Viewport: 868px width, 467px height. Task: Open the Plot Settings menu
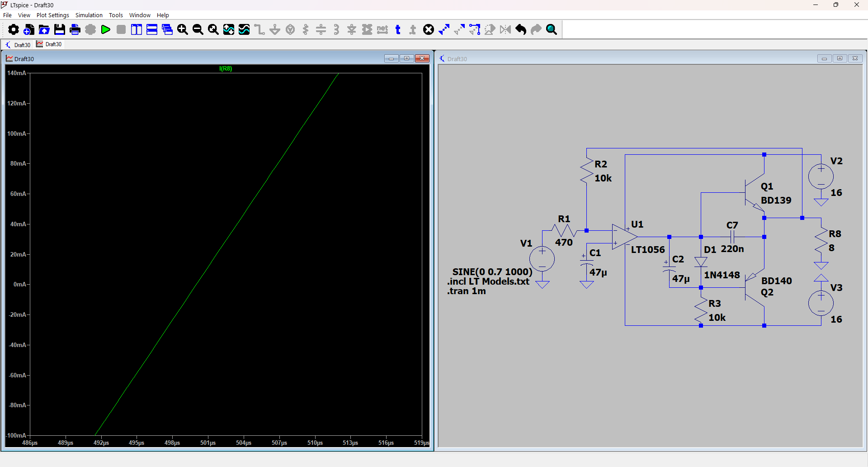click(x=53, y=15)
